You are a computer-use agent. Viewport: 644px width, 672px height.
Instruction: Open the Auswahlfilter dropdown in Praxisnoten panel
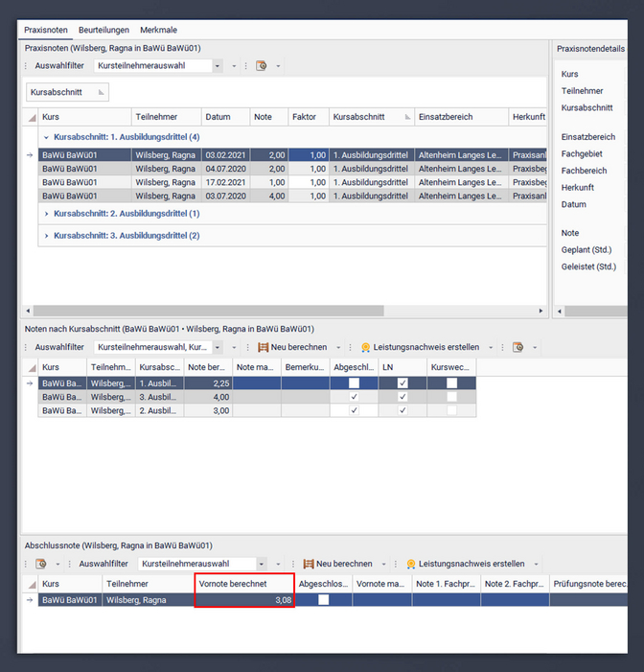(218, 66)
